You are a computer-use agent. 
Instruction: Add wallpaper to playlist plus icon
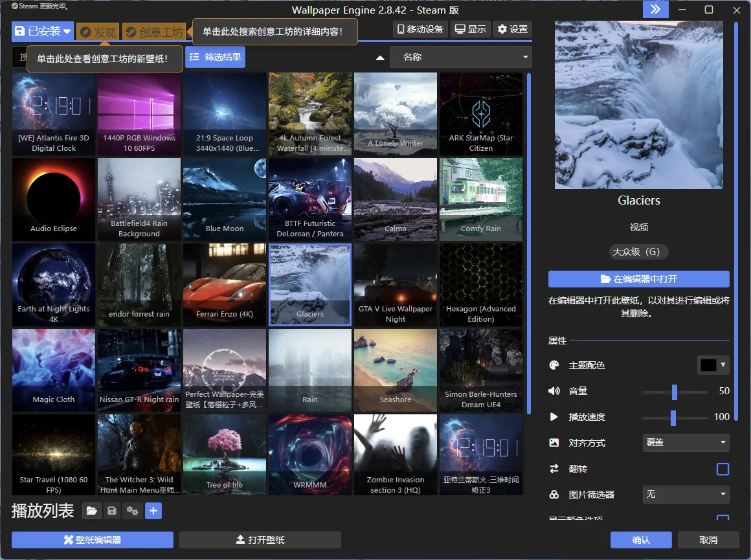tap(153, 511)
